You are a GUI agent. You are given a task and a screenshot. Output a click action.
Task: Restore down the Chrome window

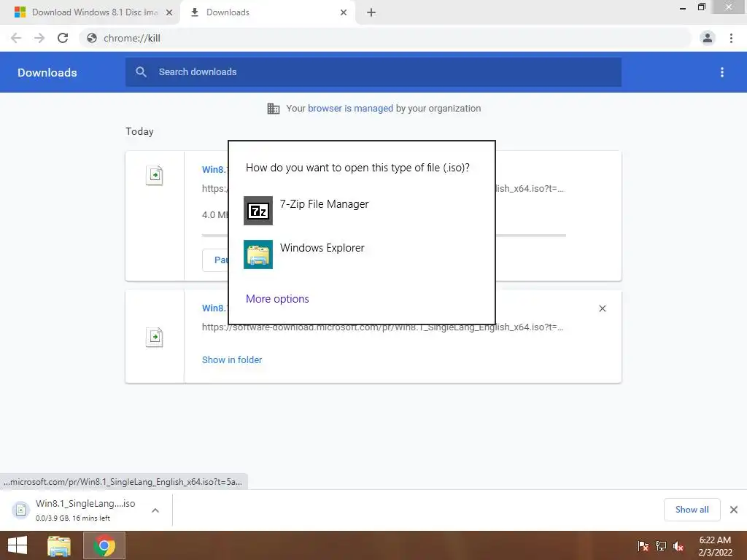(x=701, y=7)
